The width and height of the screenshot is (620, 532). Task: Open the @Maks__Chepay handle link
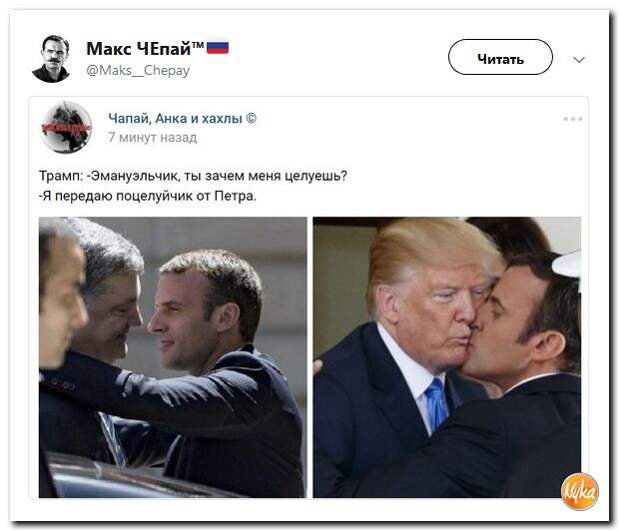tap(138, 71)
